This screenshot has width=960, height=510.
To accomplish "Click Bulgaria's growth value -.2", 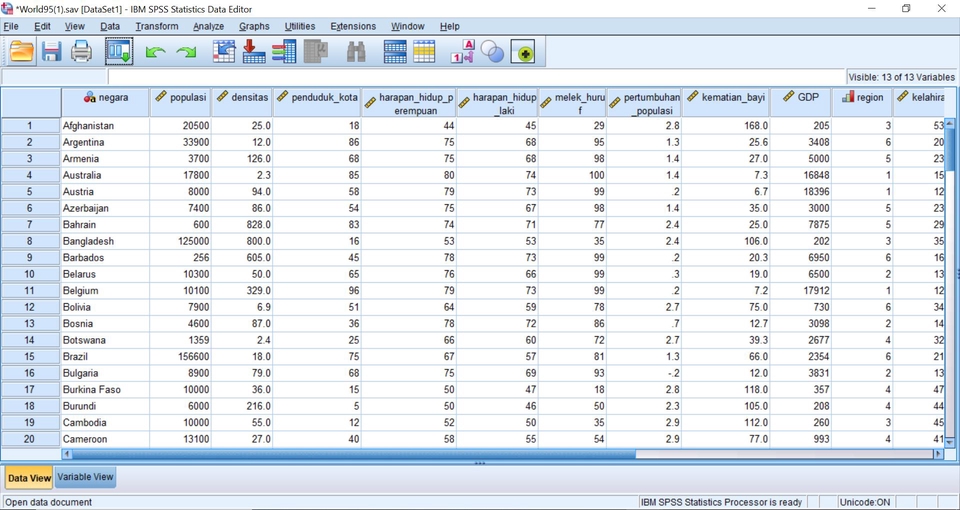I will (x=644, y=373).
